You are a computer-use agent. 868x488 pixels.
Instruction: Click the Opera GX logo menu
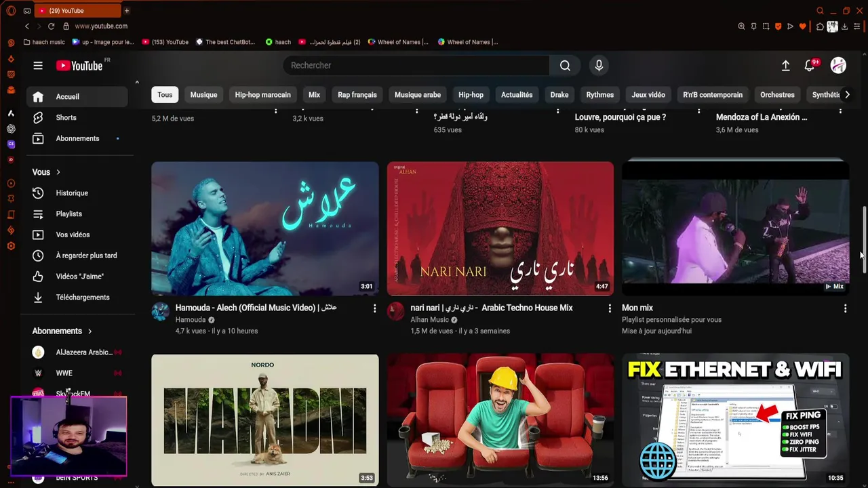click(x=11, y=11)
